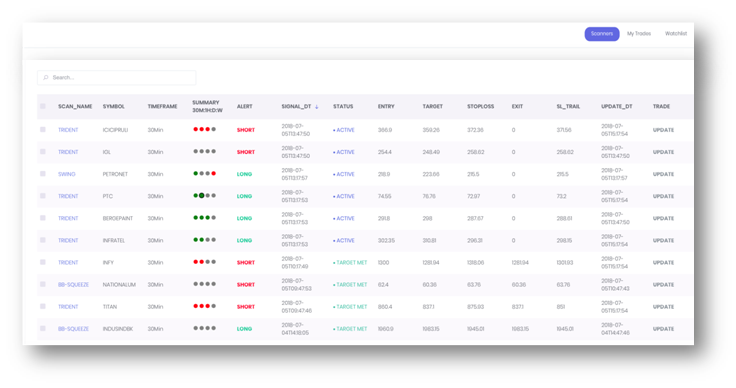This screenshot has height=388, width=736.
Task: Click UPDATE for IOL trade
Action: [x=663, y=152]
